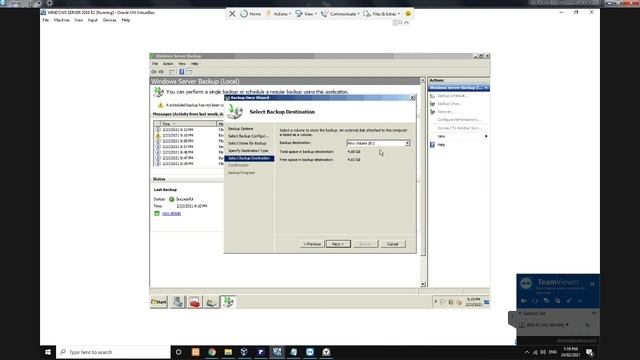Image resolution: width=640 pixels, height=360 pixels.
Task: Open the VirtualBox File menu
Action: point(46,20)
